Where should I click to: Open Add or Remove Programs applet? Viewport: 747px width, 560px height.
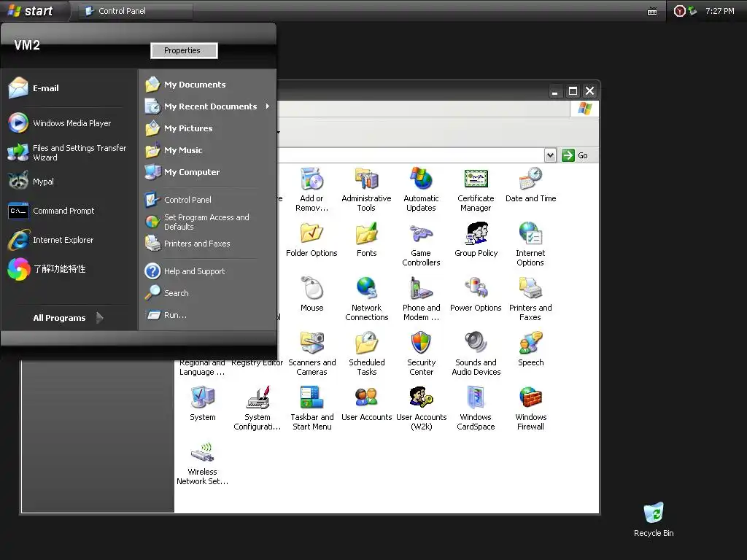click(x=311, y=189)
